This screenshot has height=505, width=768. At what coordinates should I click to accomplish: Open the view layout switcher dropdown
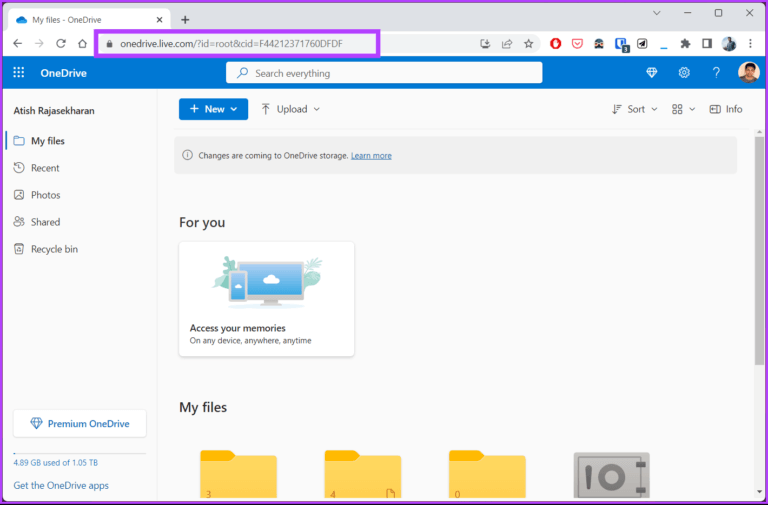pos(683,109)
